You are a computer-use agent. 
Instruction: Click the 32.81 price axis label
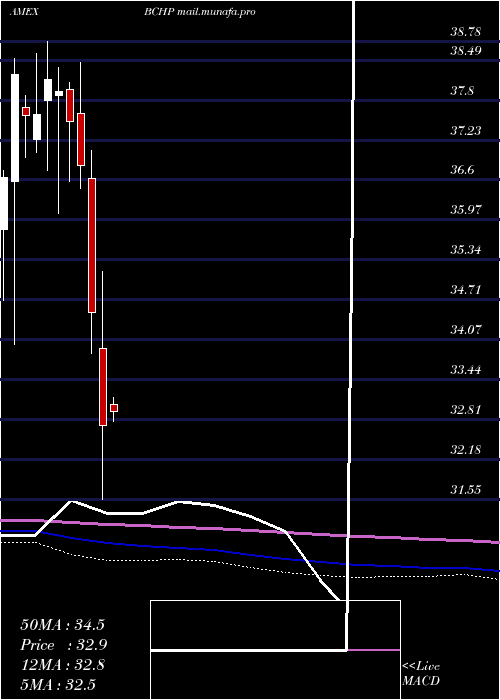465,410
